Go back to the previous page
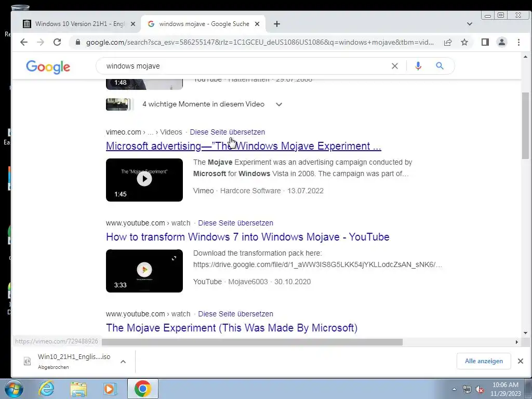Viewport: 532px width, 399px height. coord(24,42)
